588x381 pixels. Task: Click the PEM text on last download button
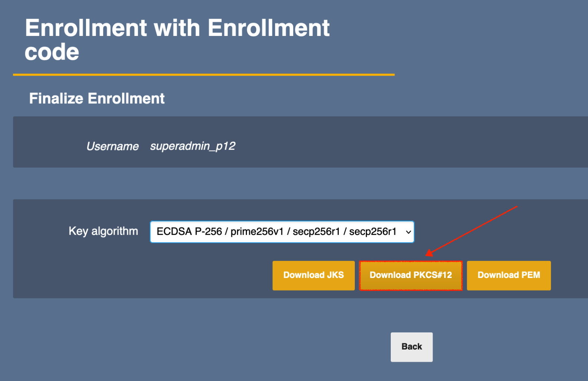[531, 275]
